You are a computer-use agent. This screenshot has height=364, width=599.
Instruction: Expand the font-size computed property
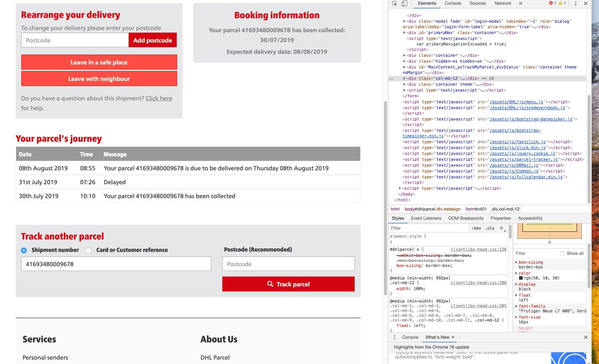coord(517,317)
